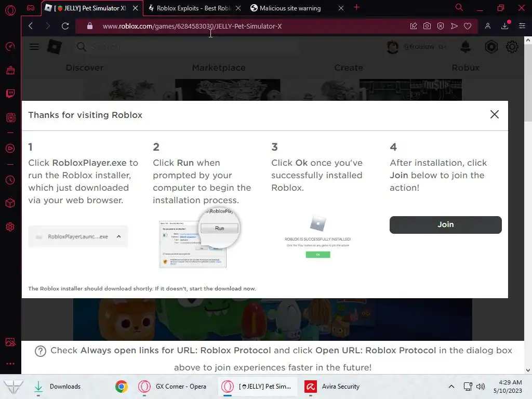The height and width of the screenshot is (399, 532).
Task: Add page to bookmarks heart icon
Action: 468,26
